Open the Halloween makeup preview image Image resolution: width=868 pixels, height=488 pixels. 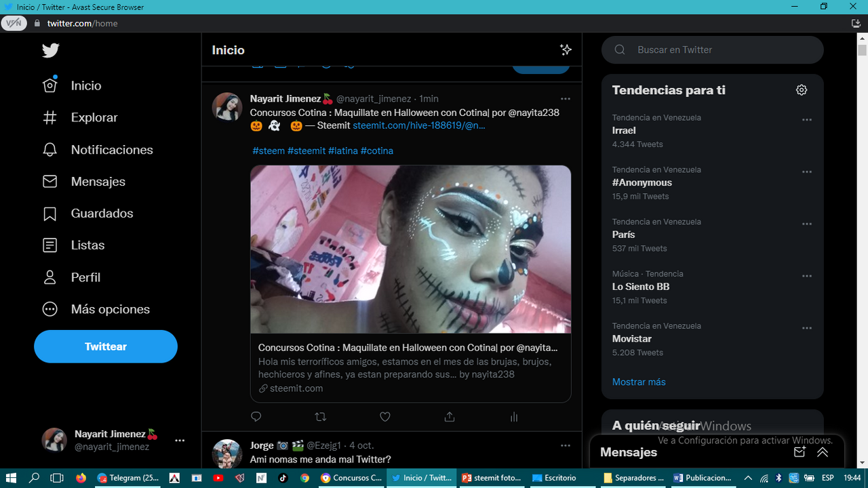tap(411, 249)
